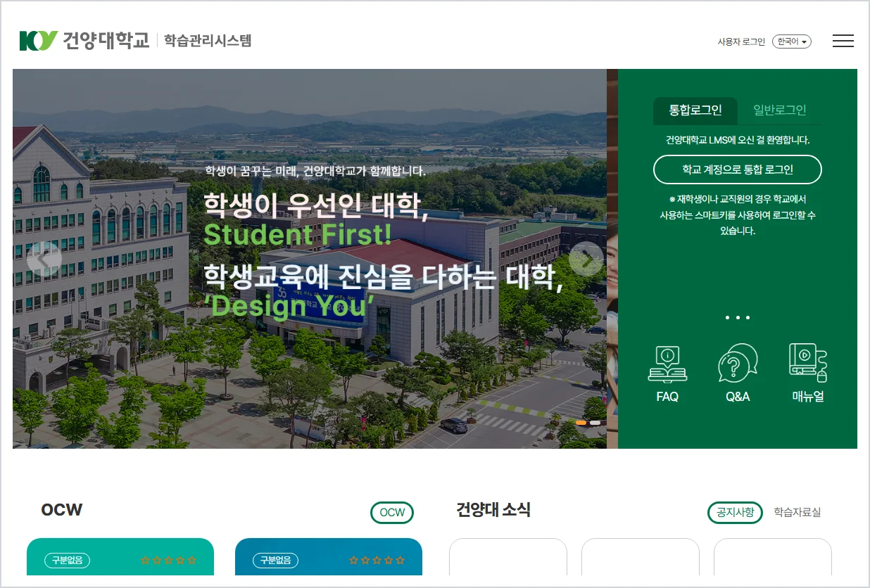The height and width of the screenshot is (588, 870).
Task: Click the 구분없음 tag on green card
Action: coord(68,561)
